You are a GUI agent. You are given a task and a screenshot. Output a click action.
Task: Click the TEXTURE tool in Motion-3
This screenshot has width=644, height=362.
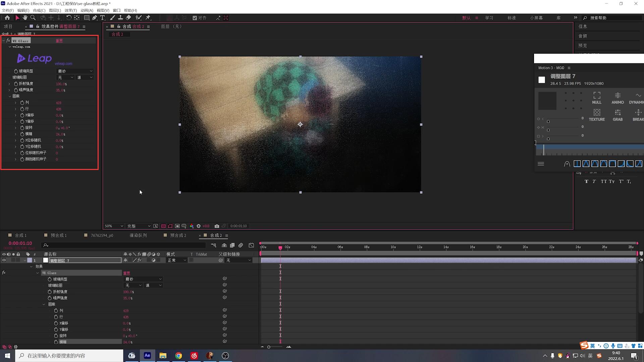click(597, 115)
